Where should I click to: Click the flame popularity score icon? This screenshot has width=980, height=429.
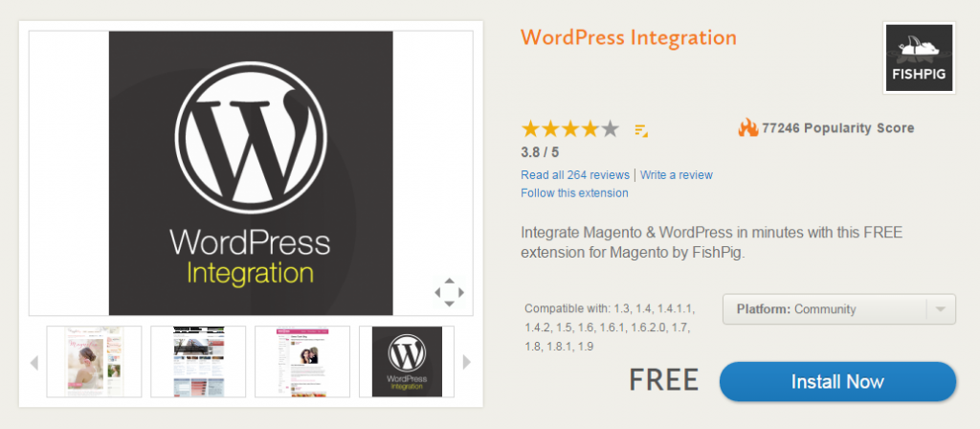(x=747, y=128)
